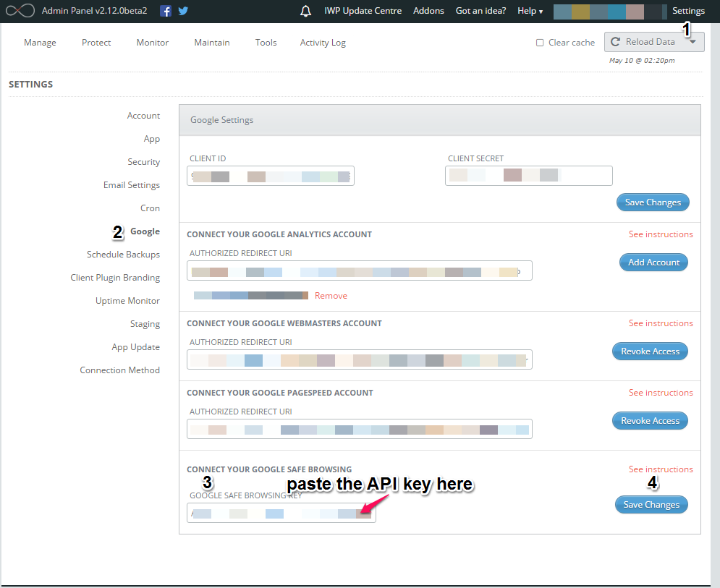
Task: Expand the Reload Data dropdown arrow
Action: [x=693, y=42]
